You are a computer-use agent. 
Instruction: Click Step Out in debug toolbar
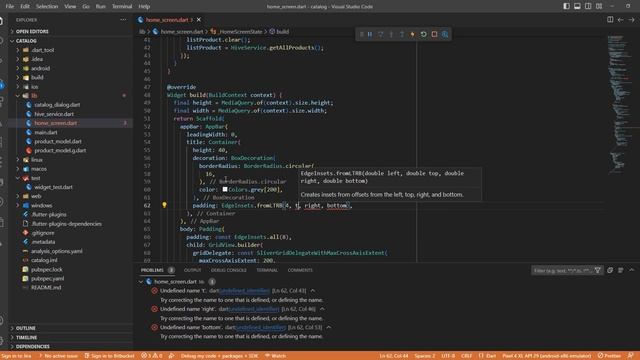click(402, 34)
